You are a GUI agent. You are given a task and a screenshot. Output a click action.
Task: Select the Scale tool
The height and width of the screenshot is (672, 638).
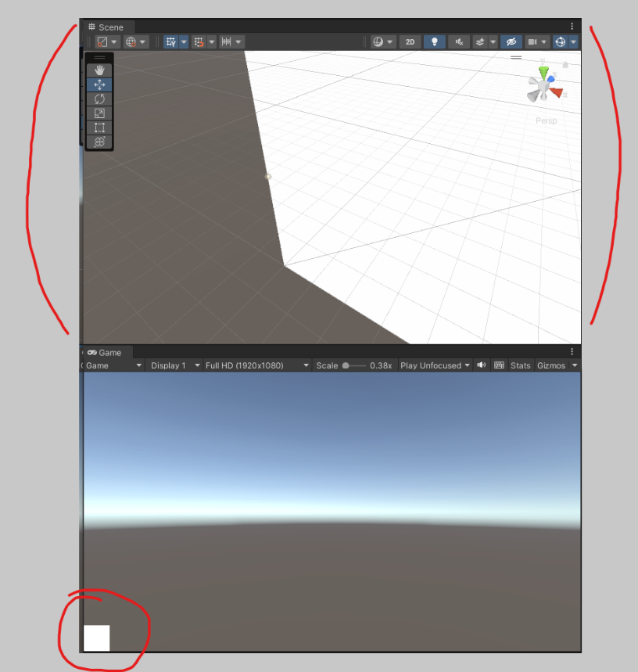point(99,113)
